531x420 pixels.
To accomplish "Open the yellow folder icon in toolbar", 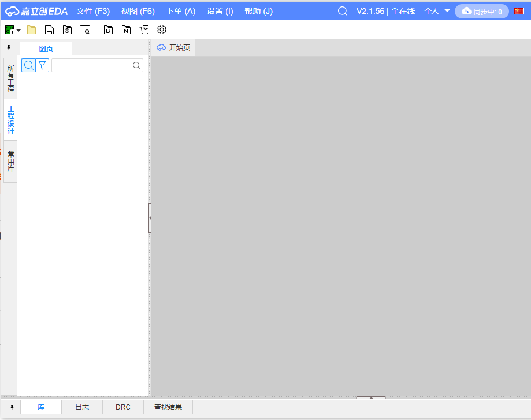I will coord(32,30).
